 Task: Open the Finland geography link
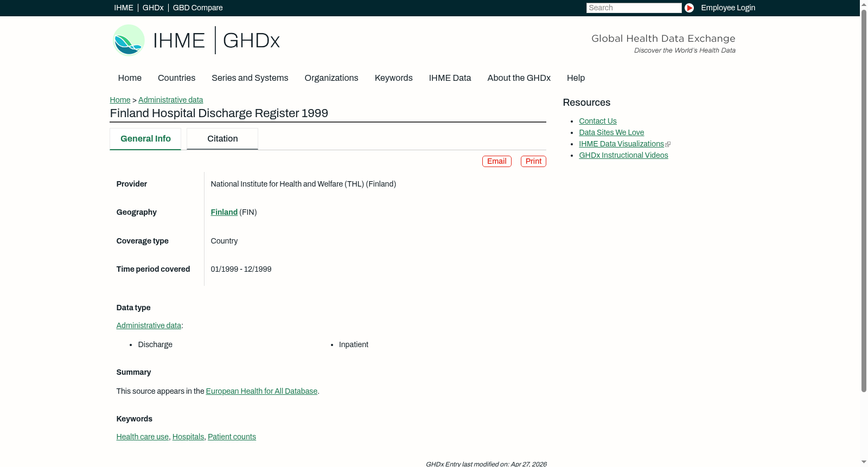tap(224, 212)
